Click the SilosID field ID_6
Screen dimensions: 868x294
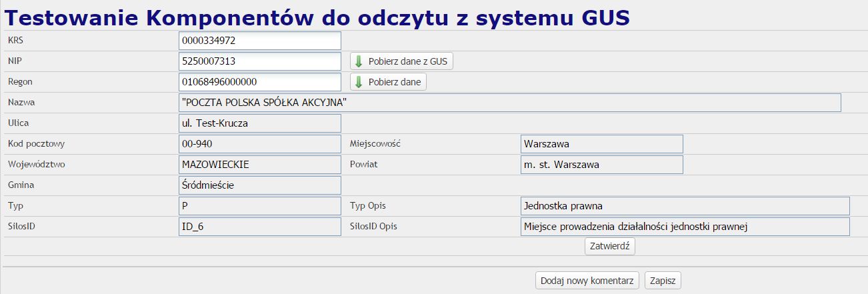point(260,226)
